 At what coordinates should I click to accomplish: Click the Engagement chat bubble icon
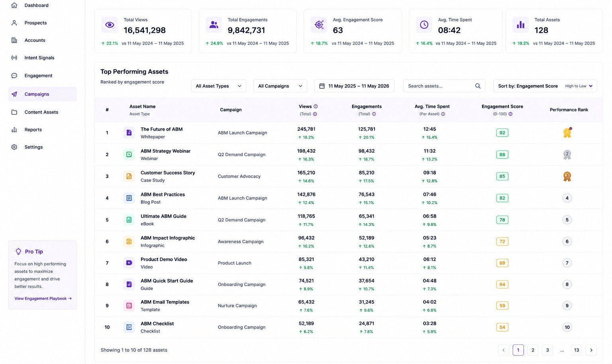14,76
